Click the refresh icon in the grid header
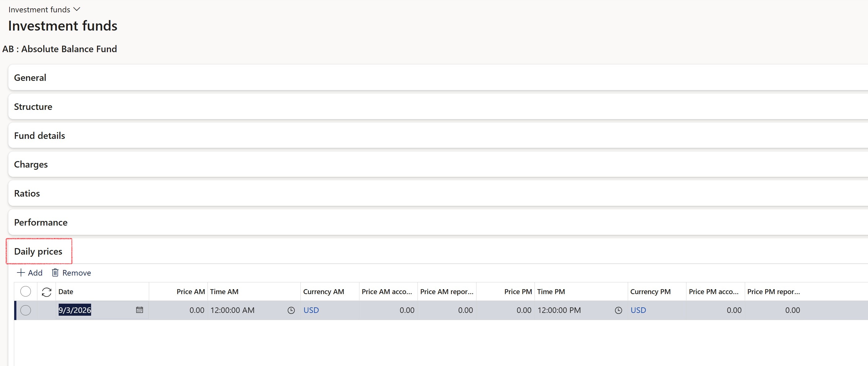 click(x=47, y=292)
